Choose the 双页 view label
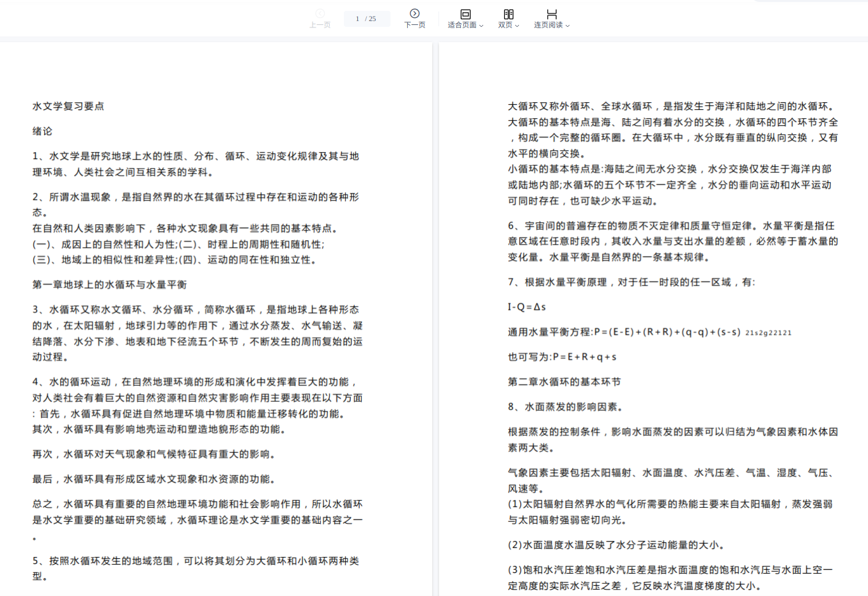 505,25
